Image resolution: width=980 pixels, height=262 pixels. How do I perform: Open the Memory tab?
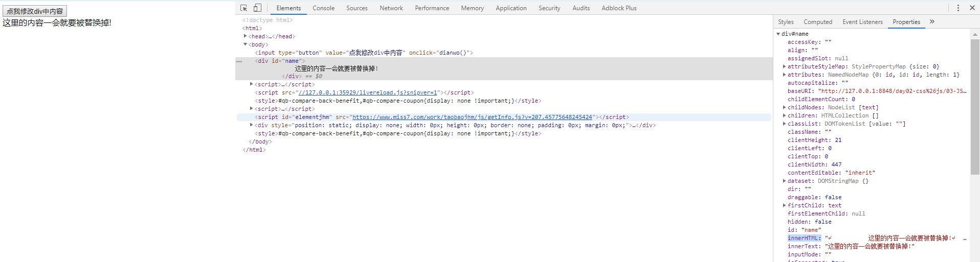click(472, 8)
